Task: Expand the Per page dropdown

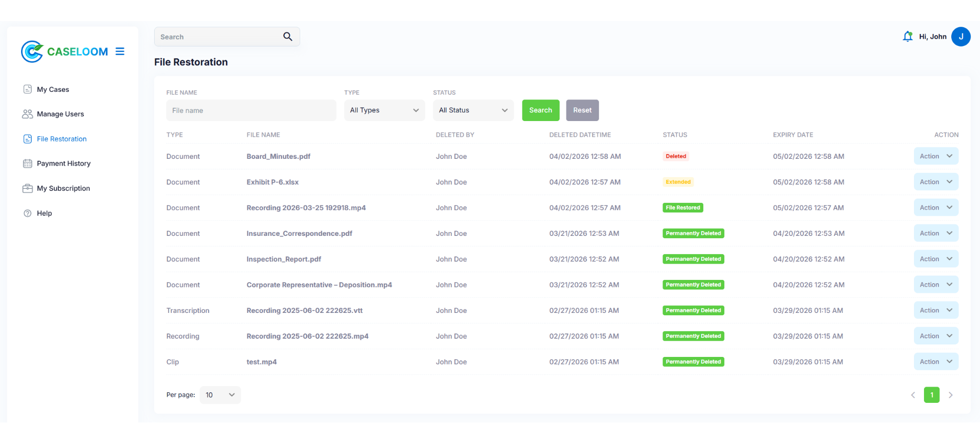Action: click(x=220, y=395)
